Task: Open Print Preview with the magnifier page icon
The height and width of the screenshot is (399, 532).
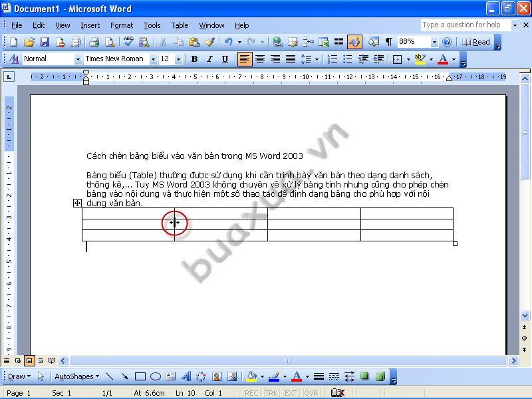Action: point(110,42)
